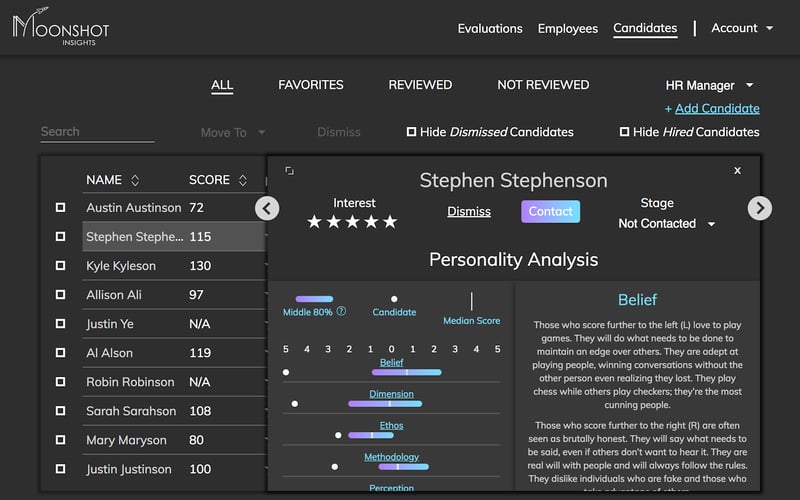Select the FAVORITES tab
800x500 pixels.
coord(311,85)
